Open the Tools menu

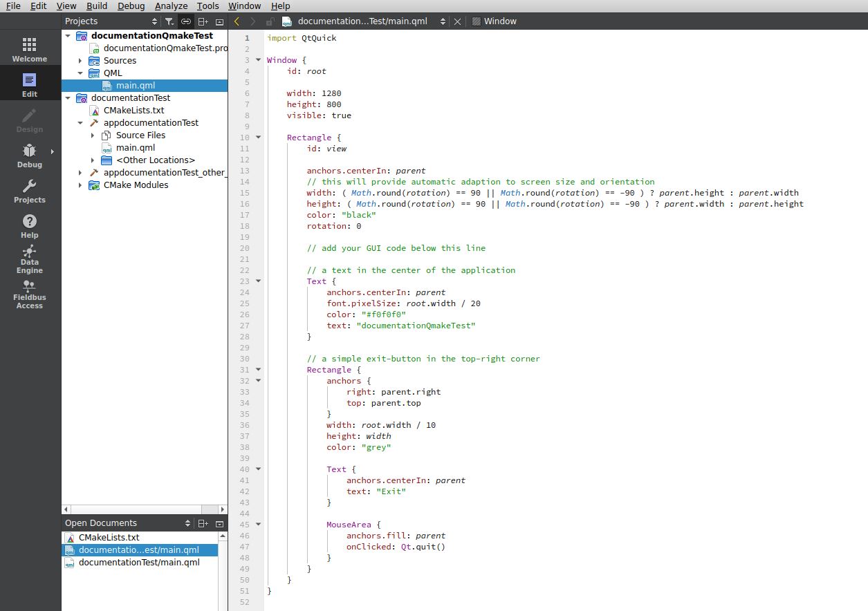pyautogui.click(x=208, y=6)
